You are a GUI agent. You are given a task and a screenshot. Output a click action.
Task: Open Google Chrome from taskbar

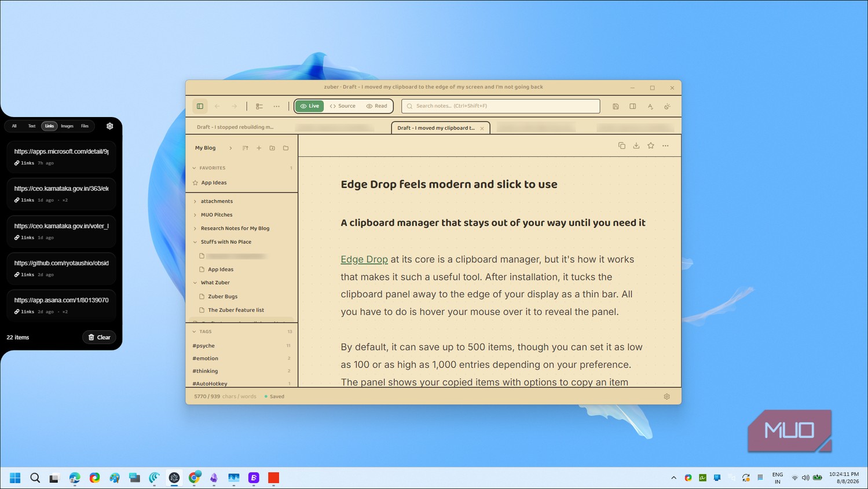(195, 478)
